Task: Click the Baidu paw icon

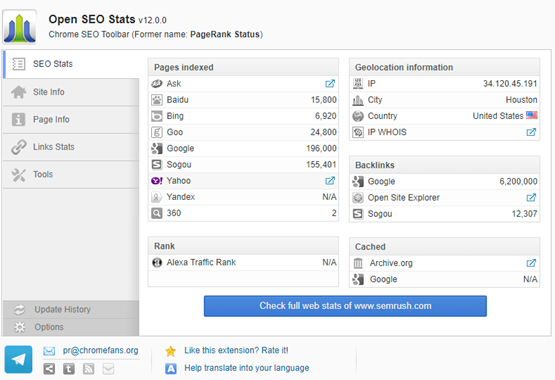Action: [x=157, y=100]
